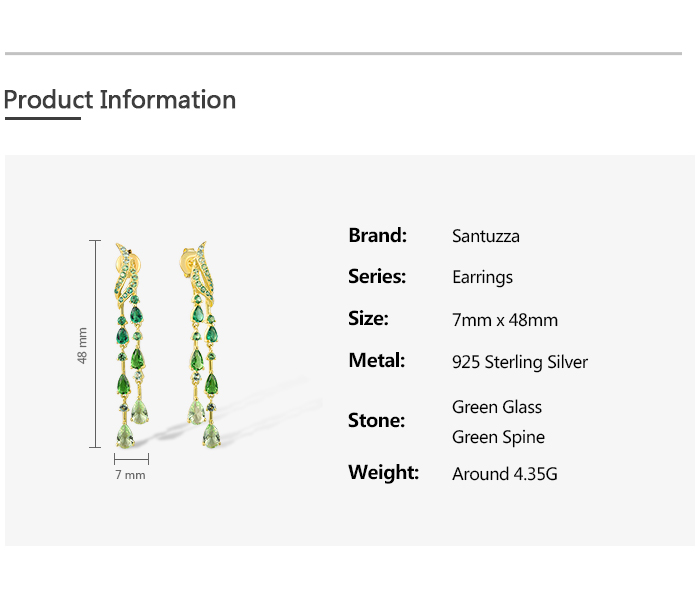This screenshot has height=596, width=700.
Task: Click the 7mm x 48mm size value
Action: tap(505, 320)
